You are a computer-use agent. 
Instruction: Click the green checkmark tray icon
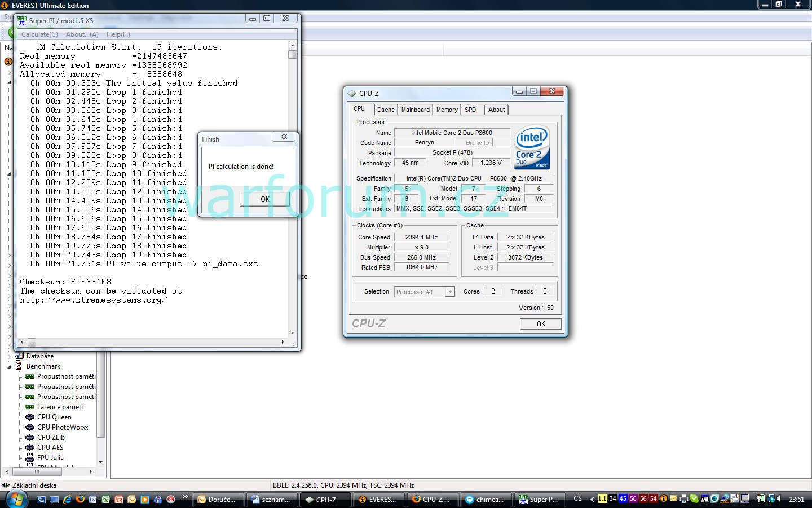coord(694,499)
